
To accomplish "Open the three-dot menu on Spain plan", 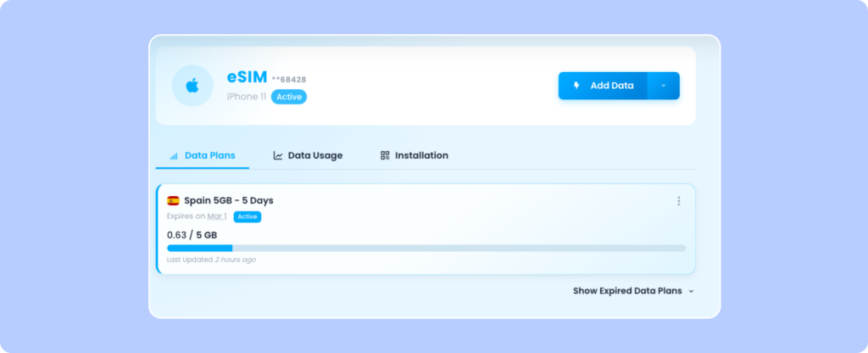I will pyautogui.click(x=678, y=201).
